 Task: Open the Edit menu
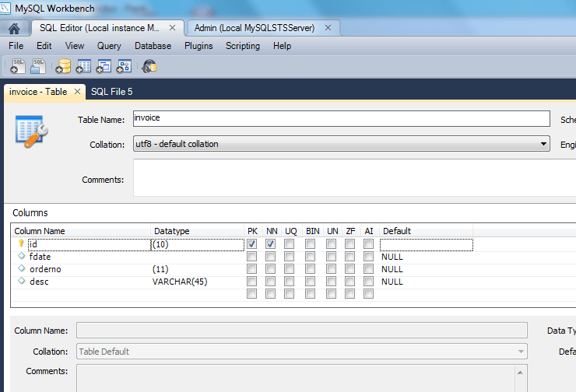click(x=44, y=46)
